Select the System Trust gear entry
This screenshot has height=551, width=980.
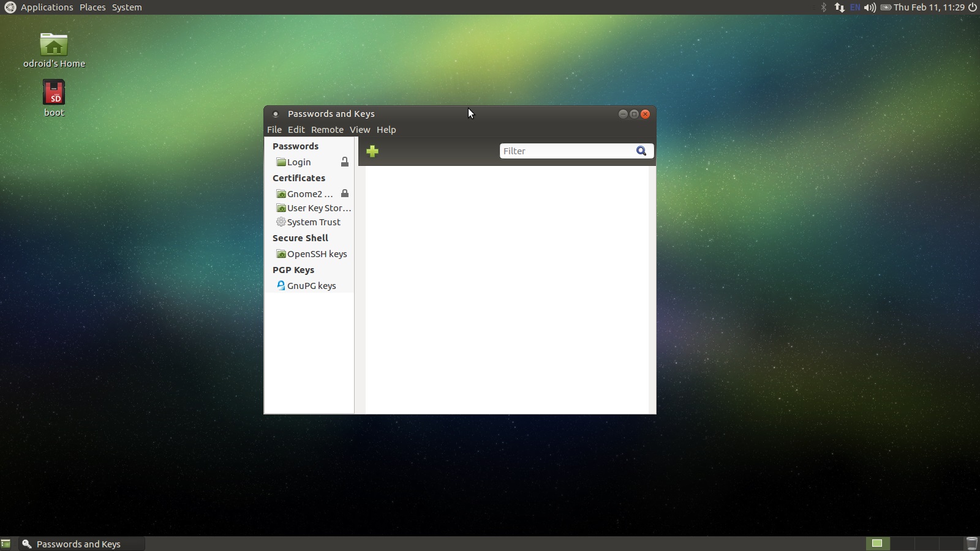pos(314,222)
